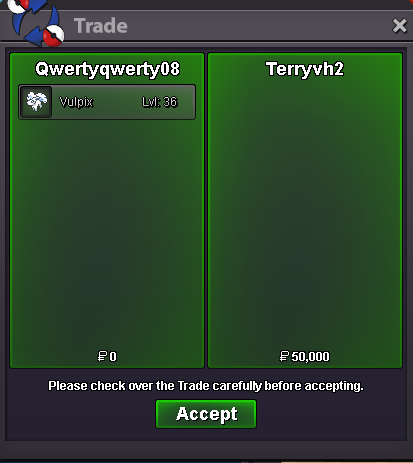Click the Terryvh2 player name

[x=305, y=69]
